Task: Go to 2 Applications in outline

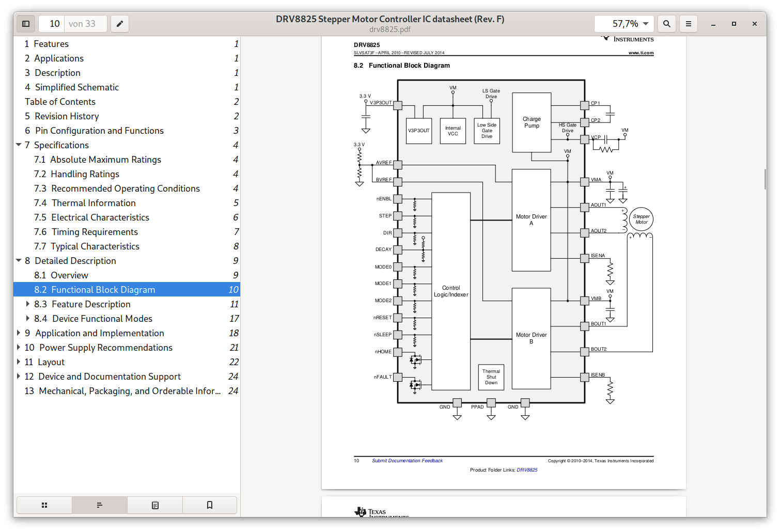Action: click(x=127, y=58)
